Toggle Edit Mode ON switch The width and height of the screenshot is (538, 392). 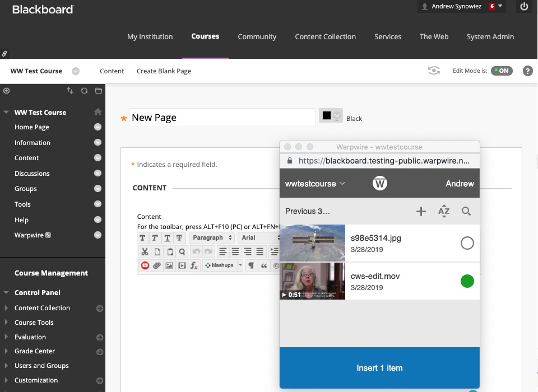(x=502, y=71)
